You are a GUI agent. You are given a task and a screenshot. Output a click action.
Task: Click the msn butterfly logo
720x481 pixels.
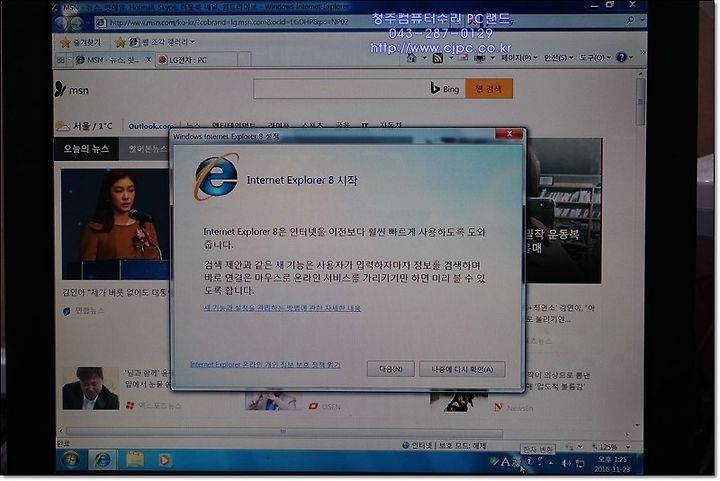[72, 89]
